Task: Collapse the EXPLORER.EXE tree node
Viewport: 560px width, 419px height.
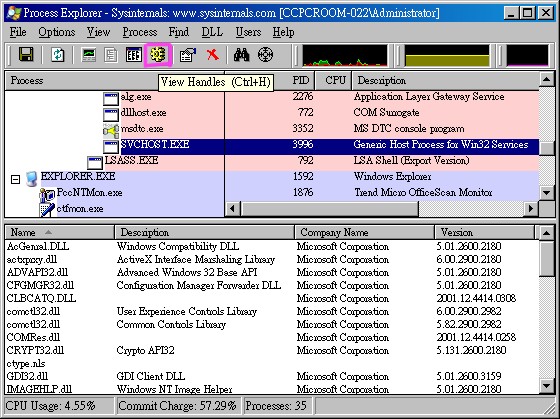Action: [15, 179]
